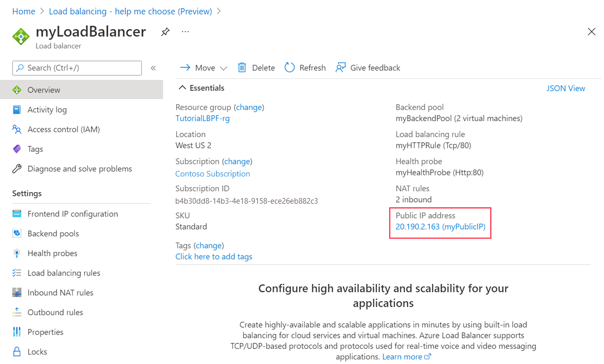The image size is (604, 364).
Task: Open Diagnose and solve problems
Action: (80, 168)
